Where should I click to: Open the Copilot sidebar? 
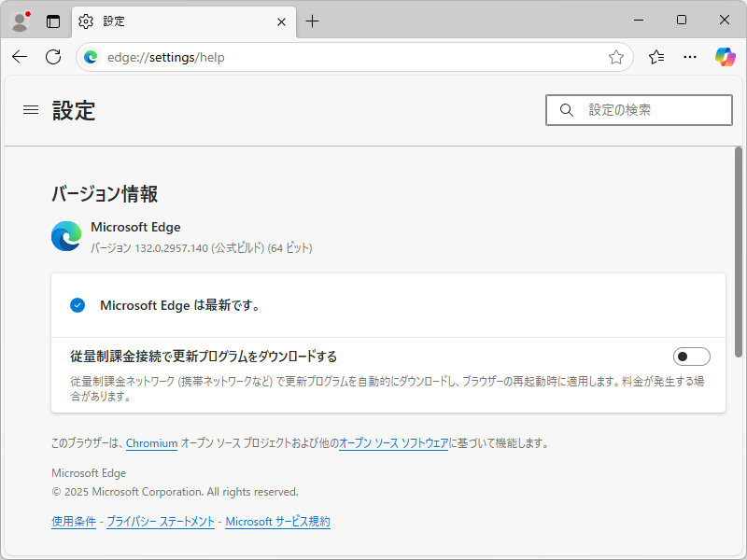point(725,57)
